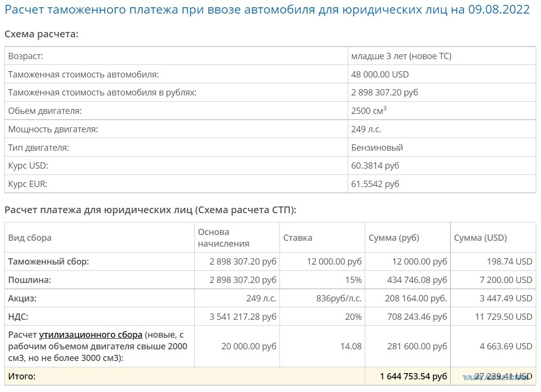Viewport: 541px width, 392px height.
Task: Select the 'Бензиновый' engine type value
Action: [377, 148]
